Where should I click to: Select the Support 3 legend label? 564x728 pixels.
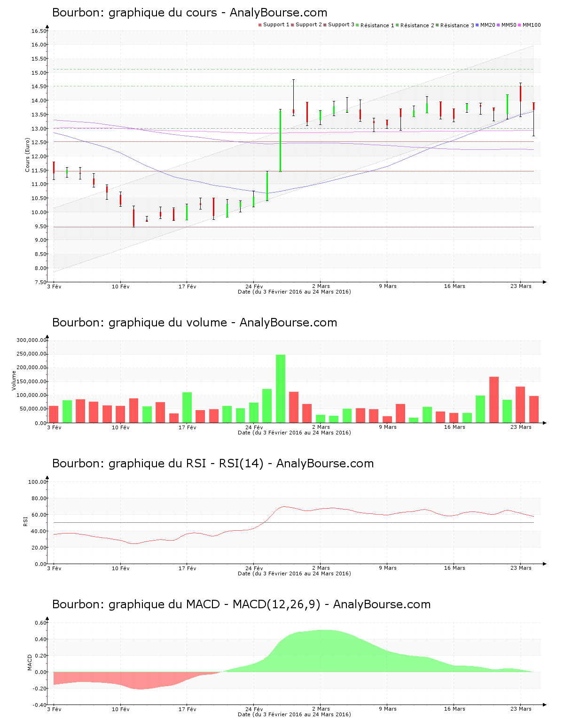click(x=341, y=25)
